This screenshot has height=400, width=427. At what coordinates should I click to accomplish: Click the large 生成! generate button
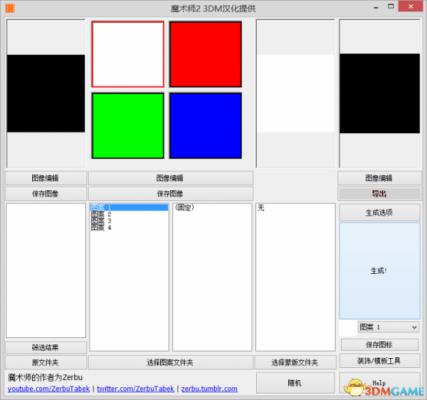pyautogui.click(x=380, y=271)
